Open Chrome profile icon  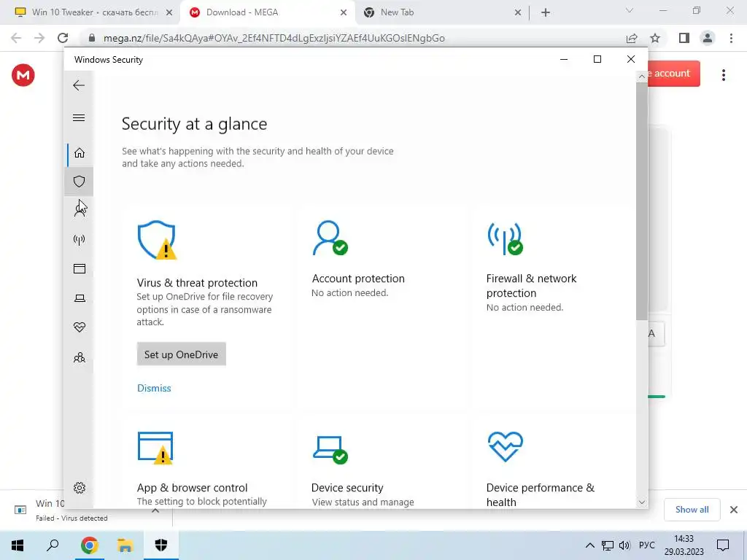pyautogui.click(x=708, y=38)
